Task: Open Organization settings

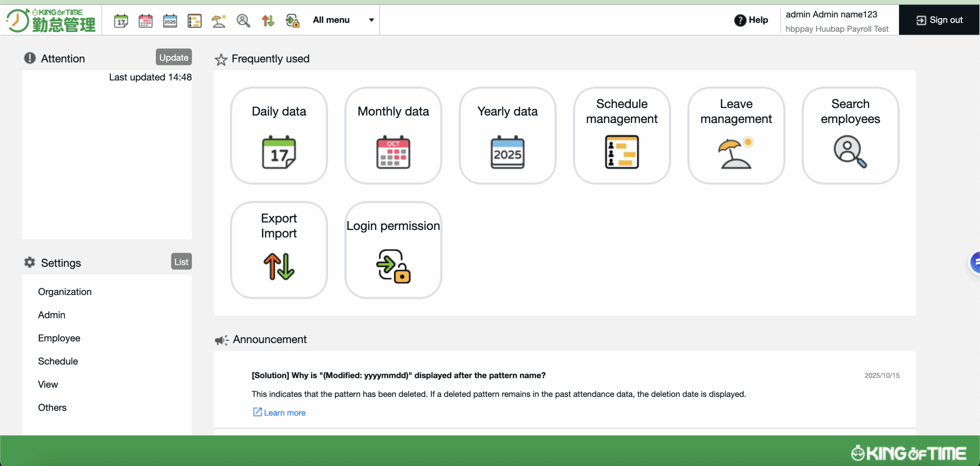Action: pyautogui.click(x=65, y=292)
